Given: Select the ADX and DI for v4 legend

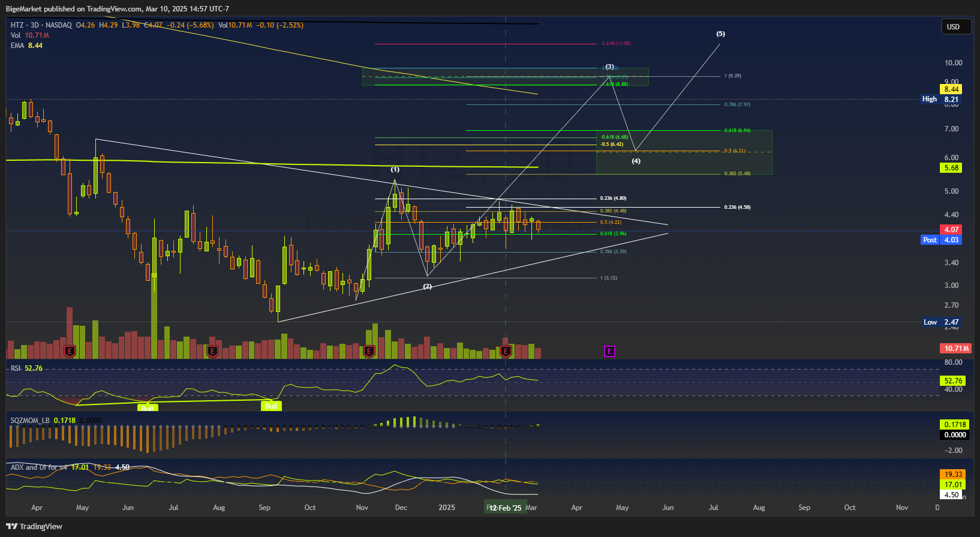Looking at the screenshot, I should click(70, 467).
